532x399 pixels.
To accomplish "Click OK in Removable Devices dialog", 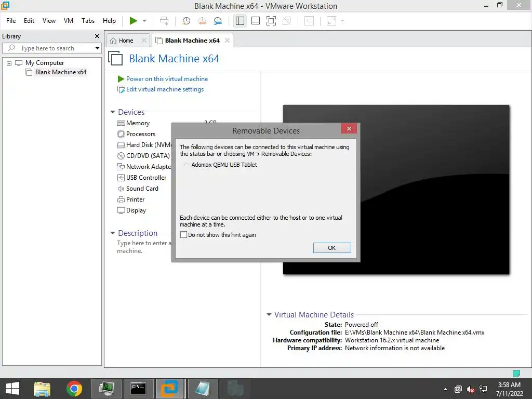I will [x=332, y=248].
